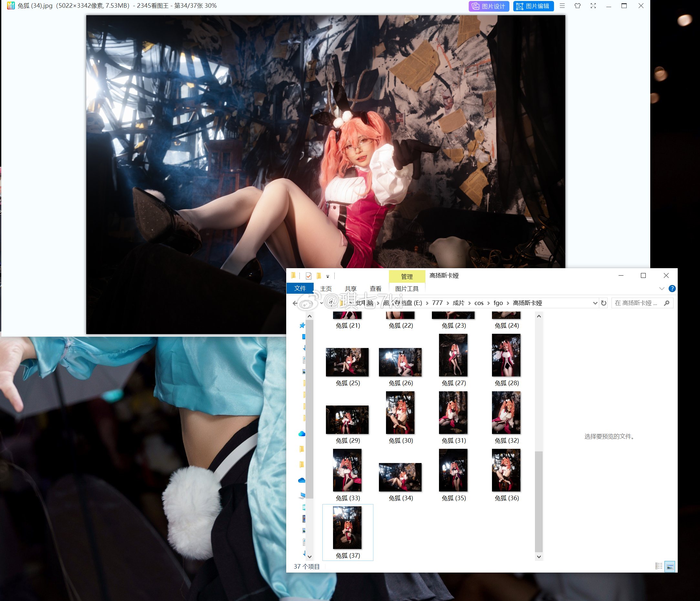Expand the Explorer ribbon with the chevron

click(x=662, y=288)
